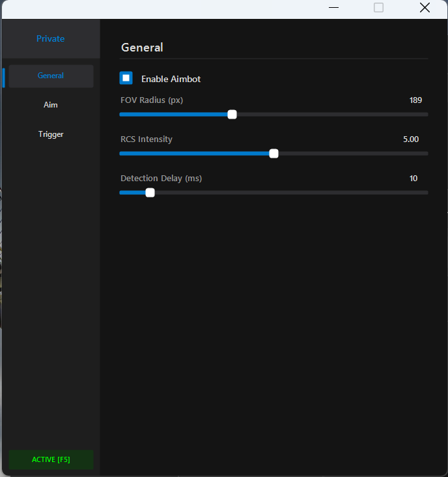Click the FOV Radius value 189

click(415, 100)
